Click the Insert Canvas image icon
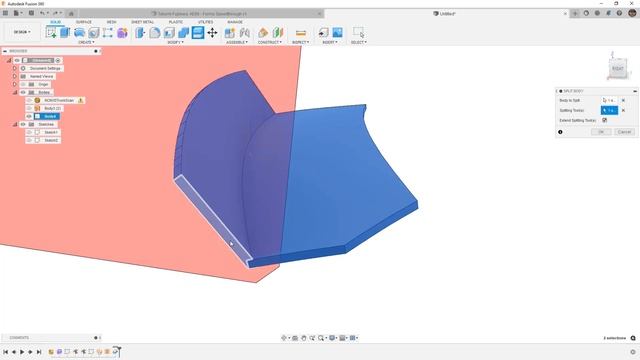 coord(338,32)
